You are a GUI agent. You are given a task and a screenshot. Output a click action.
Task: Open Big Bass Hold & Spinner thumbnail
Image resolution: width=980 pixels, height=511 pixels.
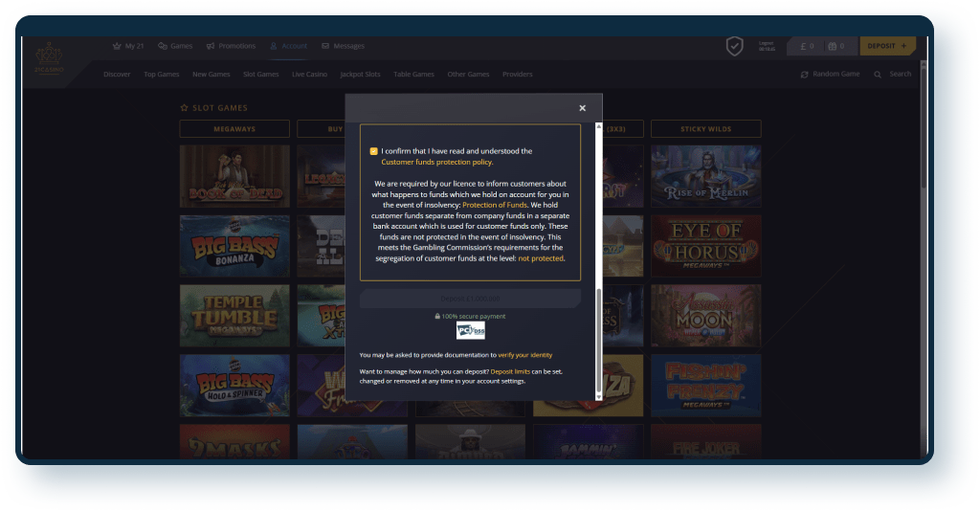click(x=234, y=386)
